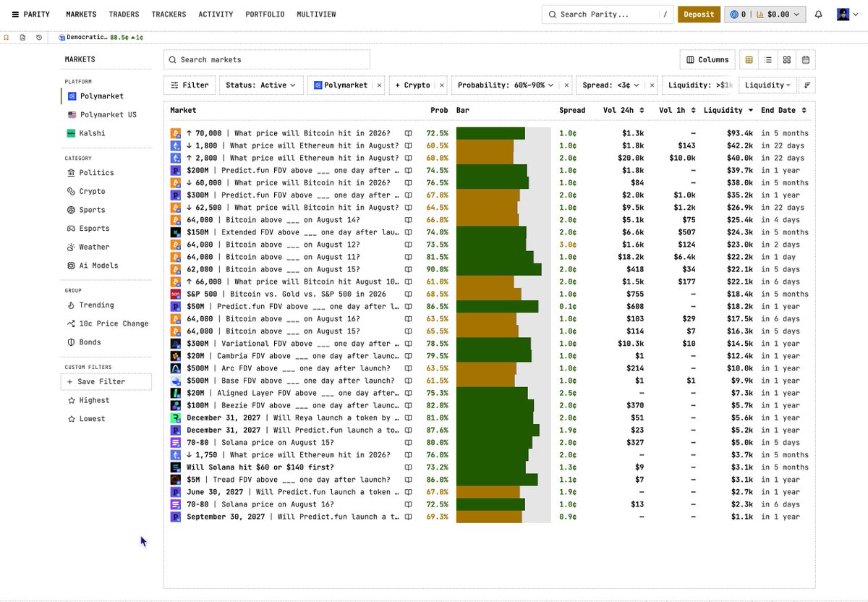Click the Base logo on the $500M Base FDV row

(x=175, y=381)
